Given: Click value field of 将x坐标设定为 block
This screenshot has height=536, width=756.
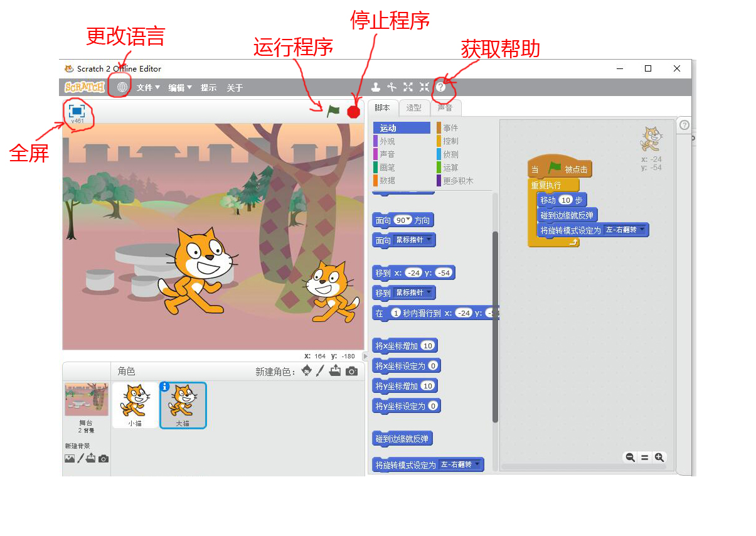Looking at the screenshot, I should coord(434,365).
